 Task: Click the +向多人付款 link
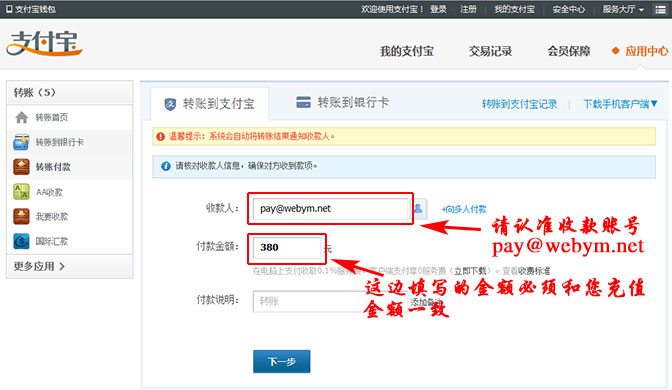[x=464, y=209]
